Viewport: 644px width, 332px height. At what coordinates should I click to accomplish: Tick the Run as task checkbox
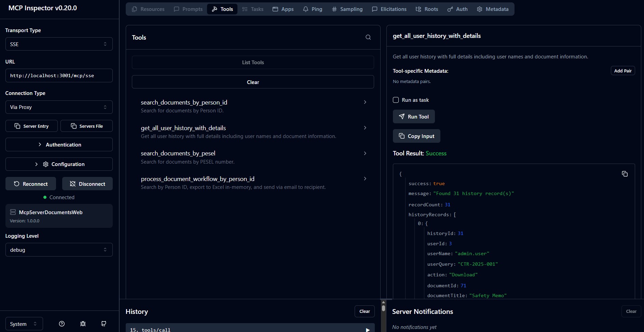396,100
